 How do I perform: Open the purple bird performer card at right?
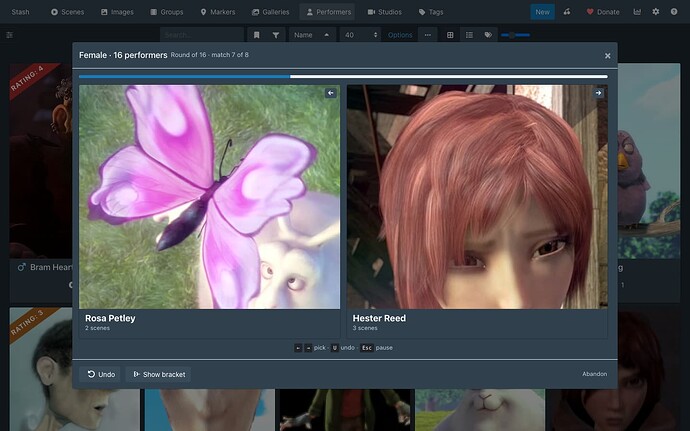649,183
